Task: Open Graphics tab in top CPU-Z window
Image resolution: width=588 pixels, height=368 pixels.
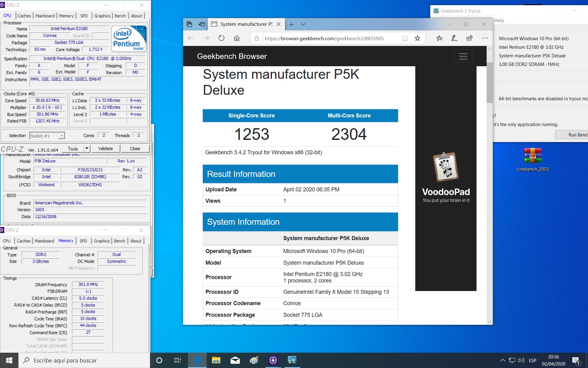Action: pyautogui.click(x=102, y=16)
